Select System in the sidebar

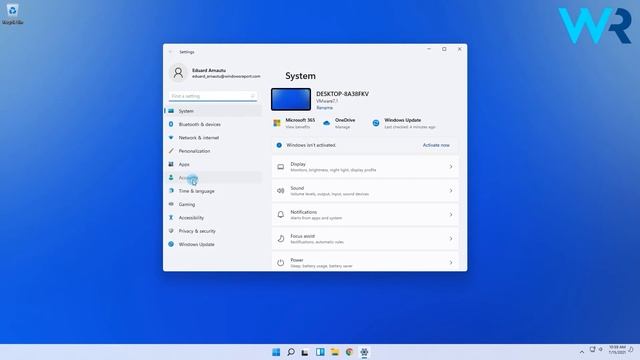pyautogui.click(x=213, y=111)
